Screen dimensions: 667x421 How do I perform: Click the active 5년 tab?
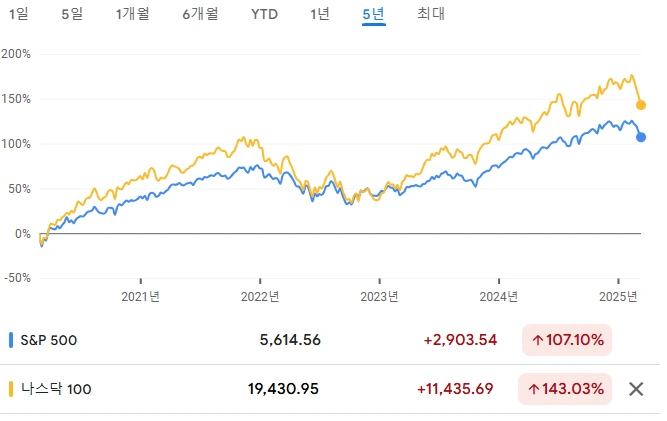(373, 14)
